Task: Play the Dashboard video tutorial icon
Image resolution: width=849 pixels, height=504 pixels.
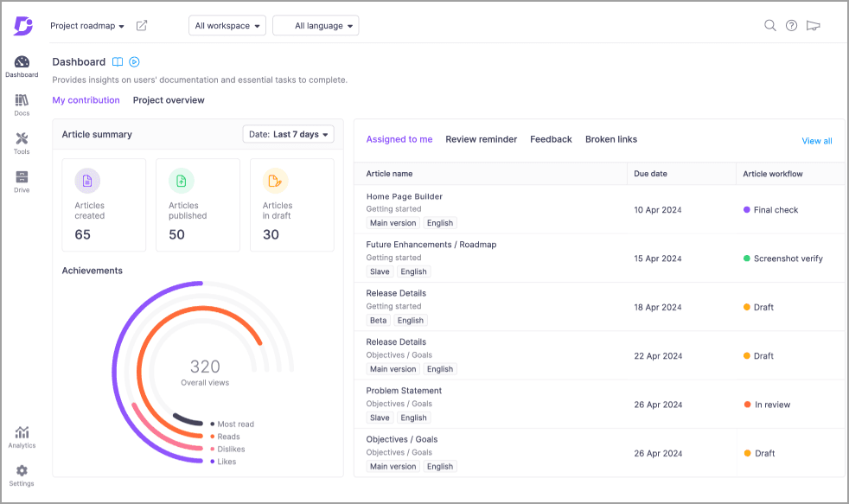Action: [x=134, y=61]
